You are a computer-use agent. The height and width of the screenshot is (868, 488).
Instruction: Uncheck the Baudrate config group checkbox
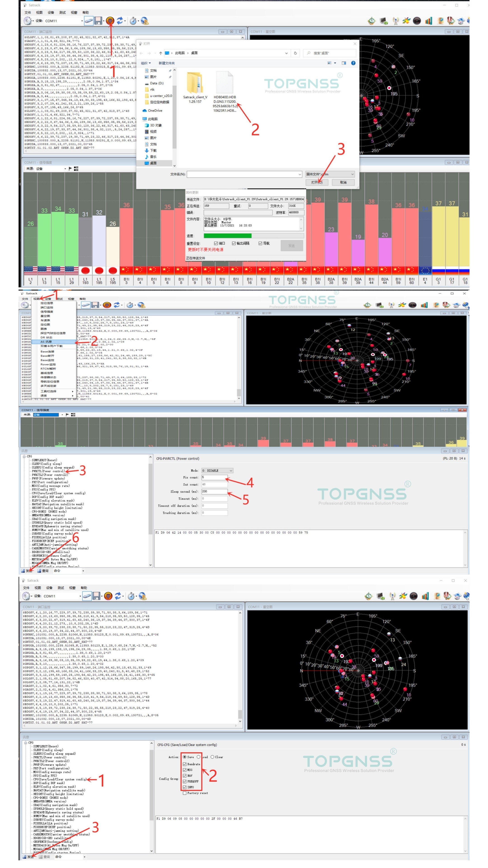click(x=185, y=764)
